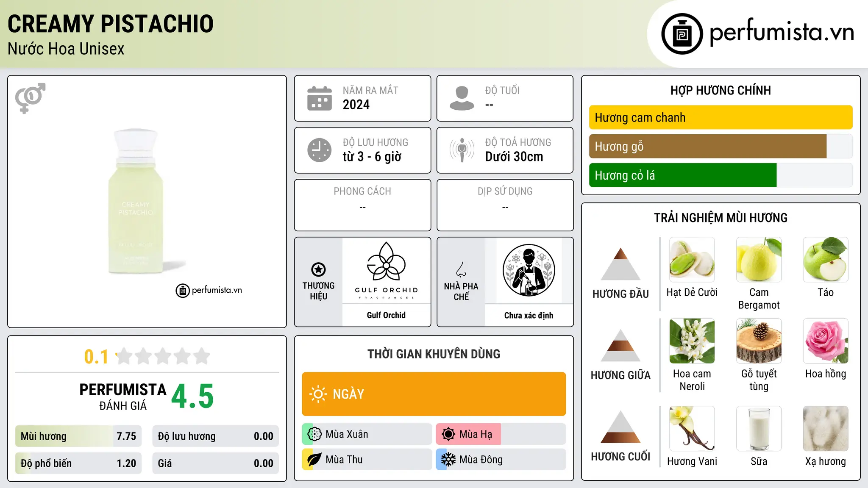Image resolution: width=868 pixels, height=488 pixels.
Task: Click the brown Hương gỗ accord bar
Action: click(x=721, y=146)
